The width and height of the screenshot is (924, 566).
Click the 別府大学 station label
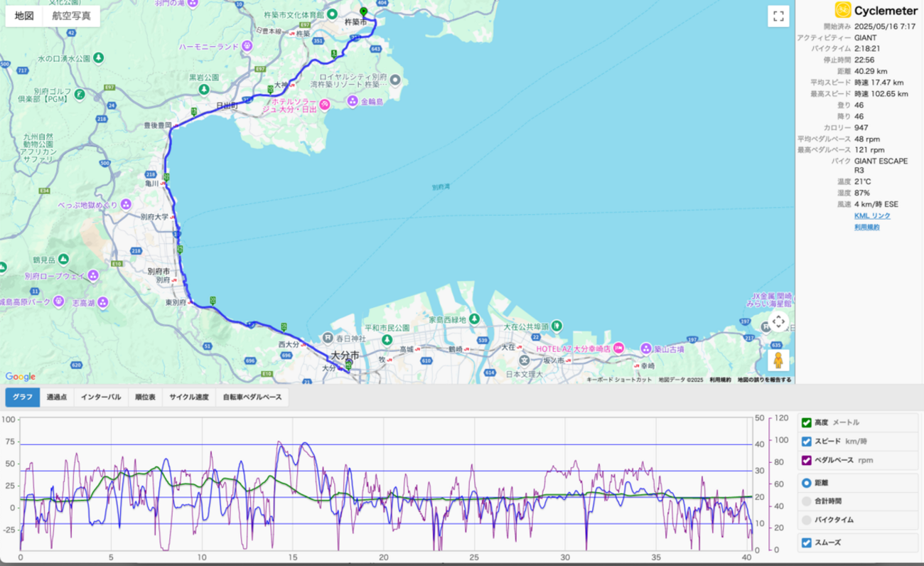154,216
